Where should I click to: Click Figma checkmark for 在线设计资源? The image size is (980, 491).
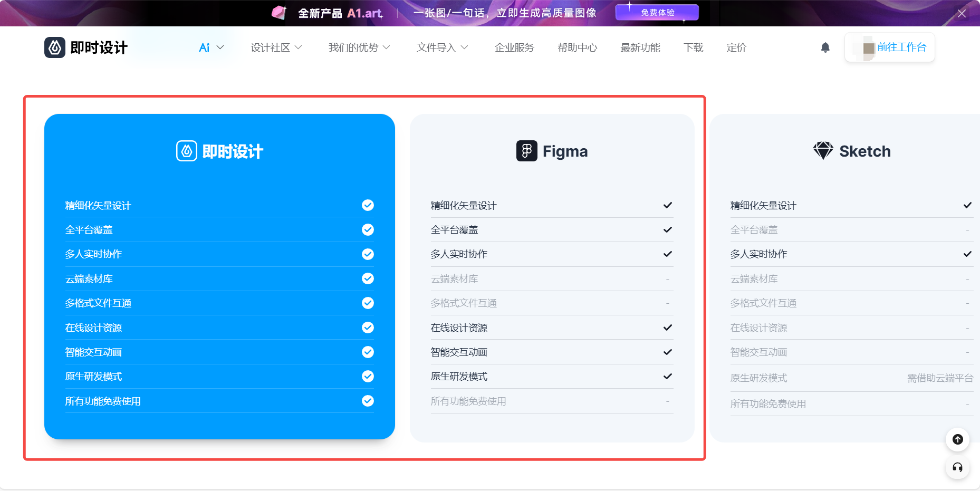tap(668, 328)
